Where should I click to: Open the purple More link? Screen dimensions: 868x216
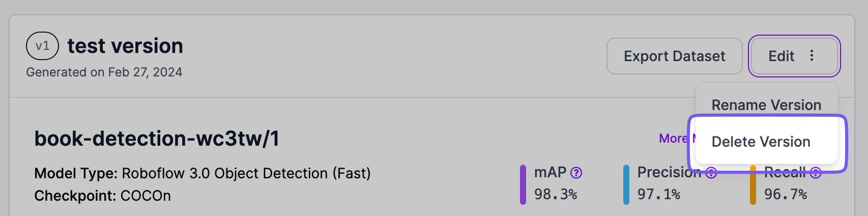point(673,139)
